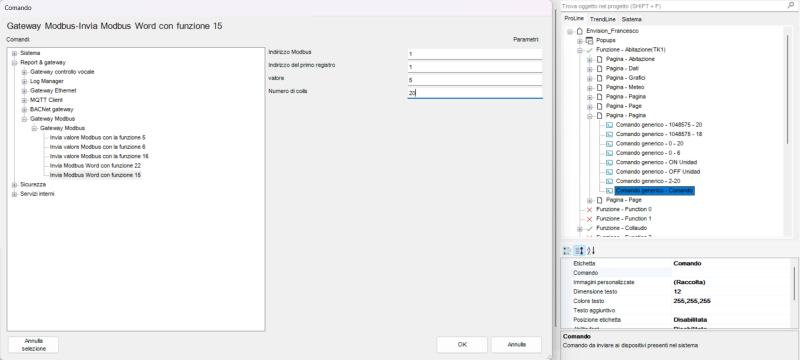
Task: Click the Indirizzo del primo registro field
Action: pyautogui.click(x=475, y=67)
